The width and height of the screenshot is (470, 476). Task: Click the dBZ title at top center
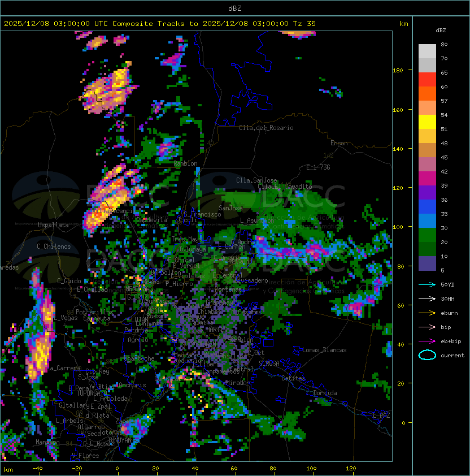235,8
